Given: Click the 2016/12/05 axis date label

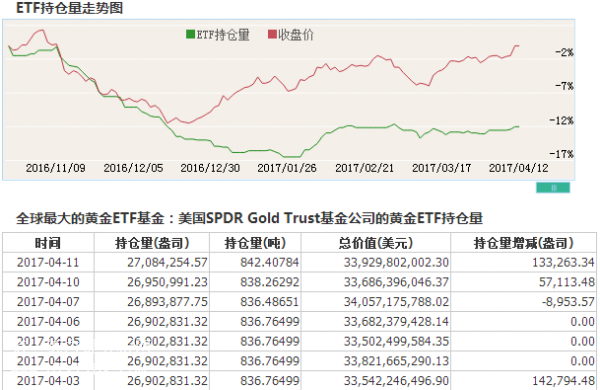Looking at the screenshot, I should tap(133, 168).
